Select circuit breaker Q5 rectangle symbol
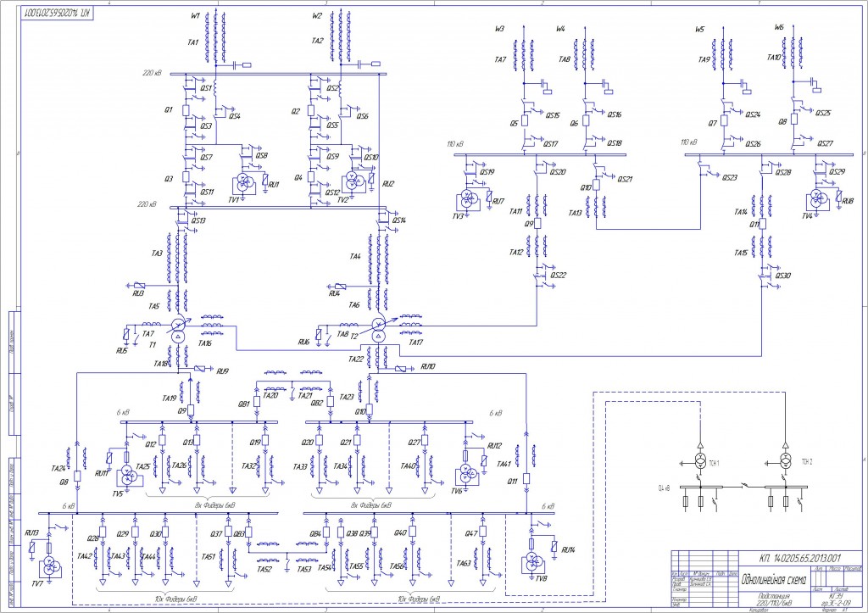Image resolution: width=868 pixels, height=613 pixels. pos(524,120)
